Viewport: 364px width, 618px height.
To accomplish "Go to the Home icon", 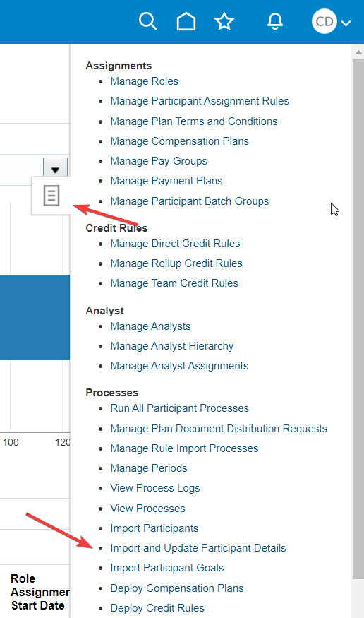I will [x=186, y=21].
